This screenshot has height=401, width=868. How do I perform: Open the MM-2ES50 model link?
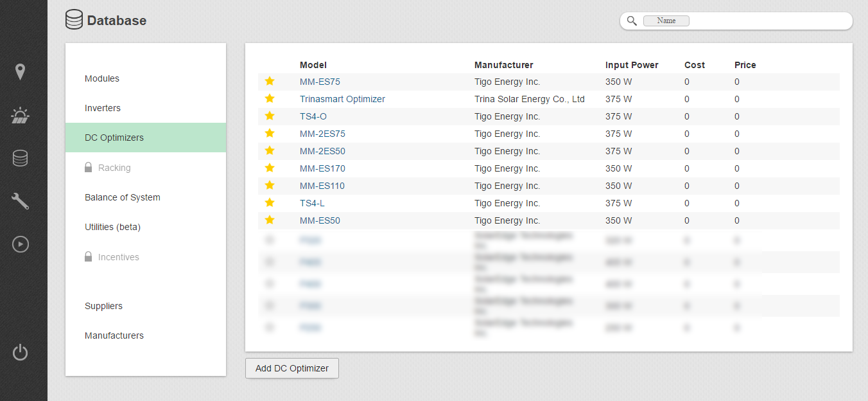322,151
